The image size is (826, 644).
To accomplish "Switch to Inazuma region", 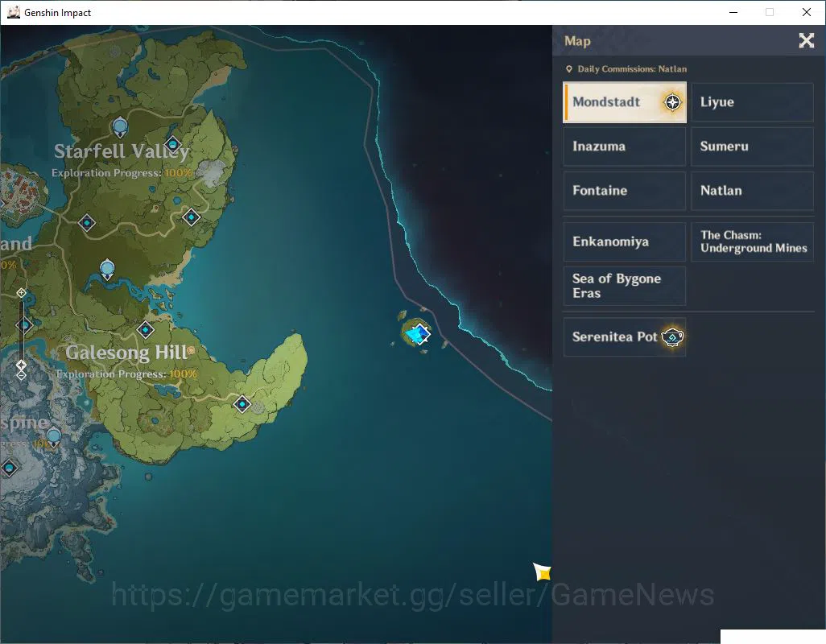I will click(x=625, y=147).
